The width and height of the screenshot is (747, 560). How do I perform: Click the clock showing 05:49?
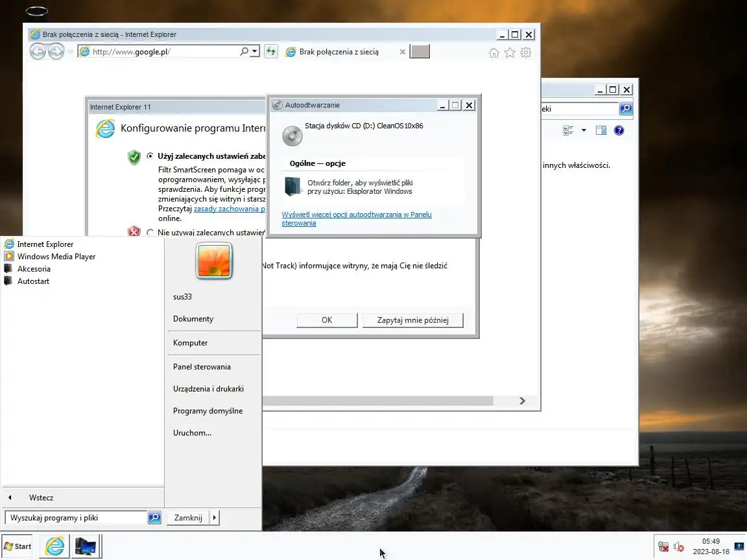pos(711,541)
